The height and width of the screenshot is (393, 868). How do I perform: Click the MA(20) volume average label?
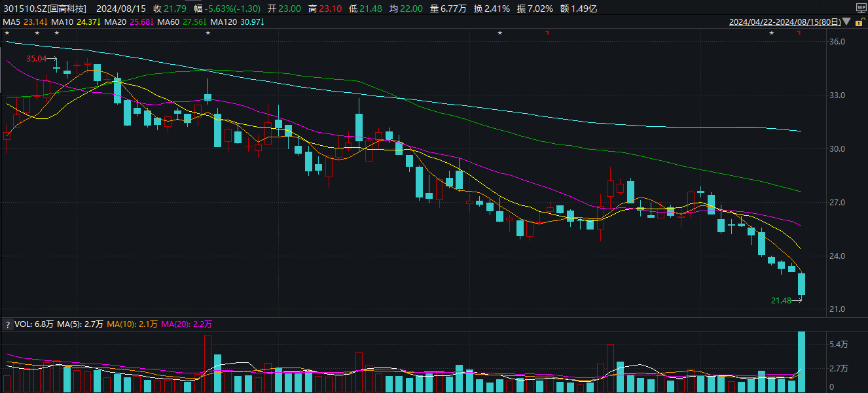175,324
